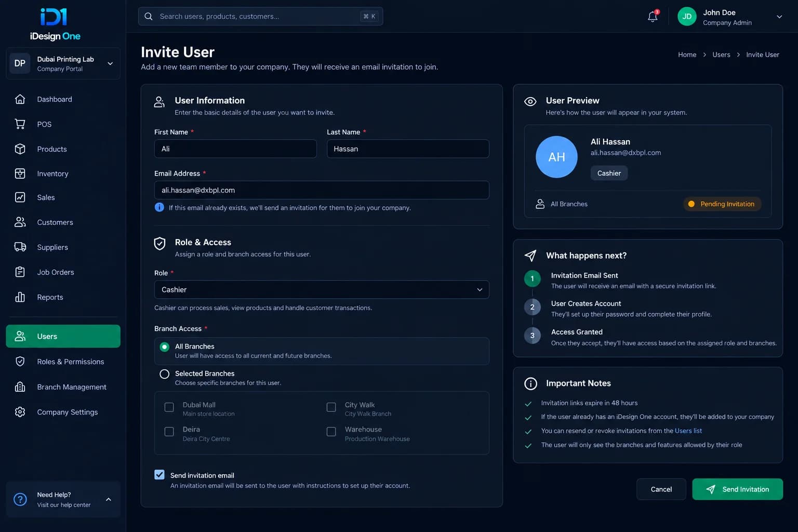Expand the Dubai Printing Lab company switcher
This screenshot has height=532, width=798.
point(63,63)
